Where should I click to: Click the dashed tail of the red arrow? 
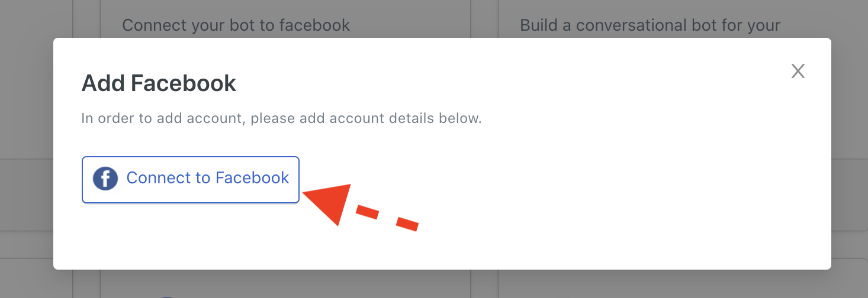(388, 218)
